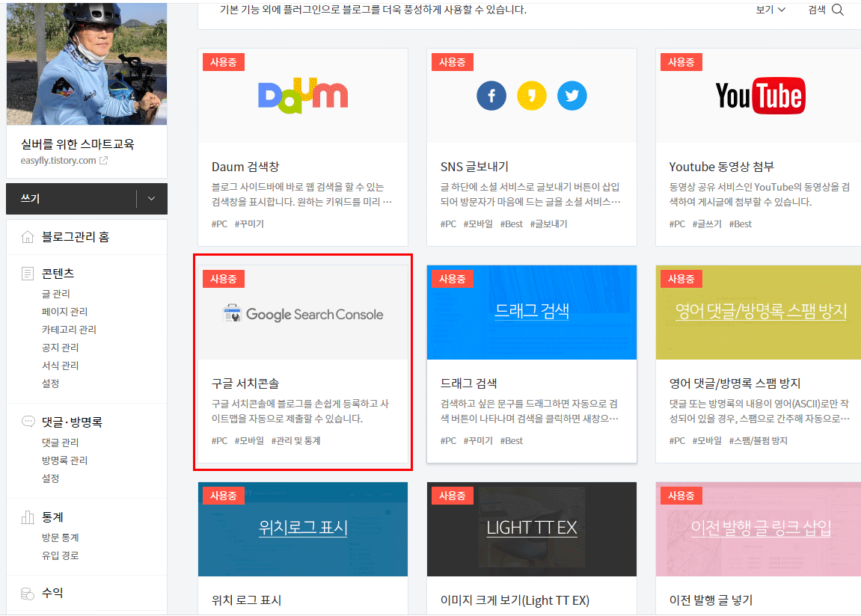Click the Twitter bird icon
Viewport: 861px width, 616px height.
(572, 96)
